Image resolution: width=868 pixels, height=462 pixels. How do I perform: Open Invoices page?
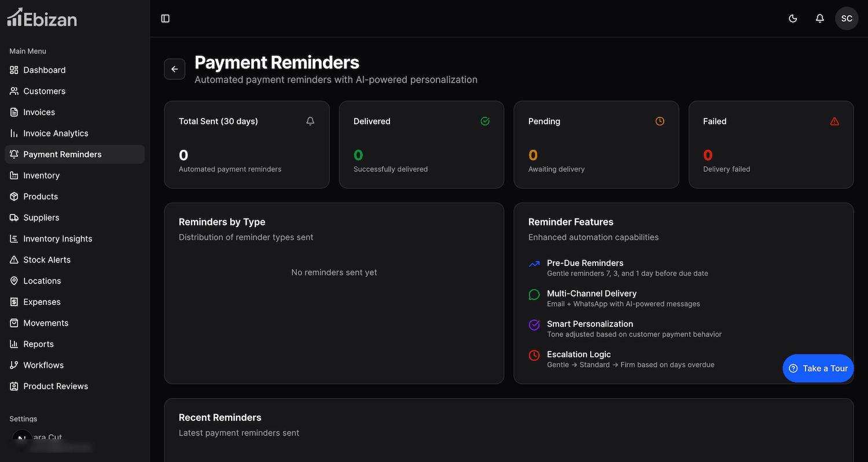(x=39, y=112)
